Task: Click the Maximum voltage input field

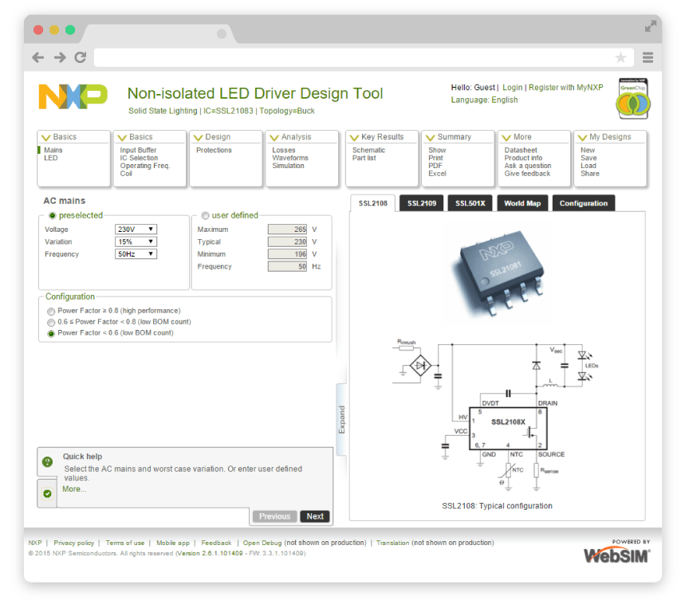Action: 287,230
